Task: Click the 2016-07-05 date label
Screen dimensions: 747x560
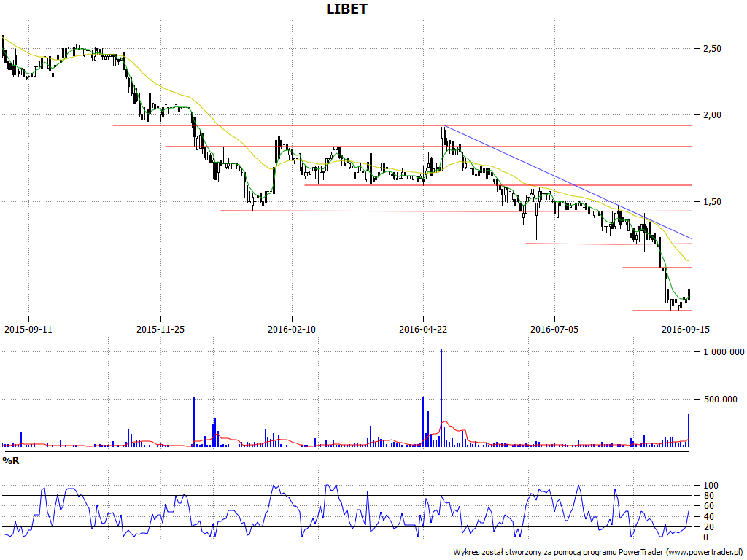Action: click(554, 329)
